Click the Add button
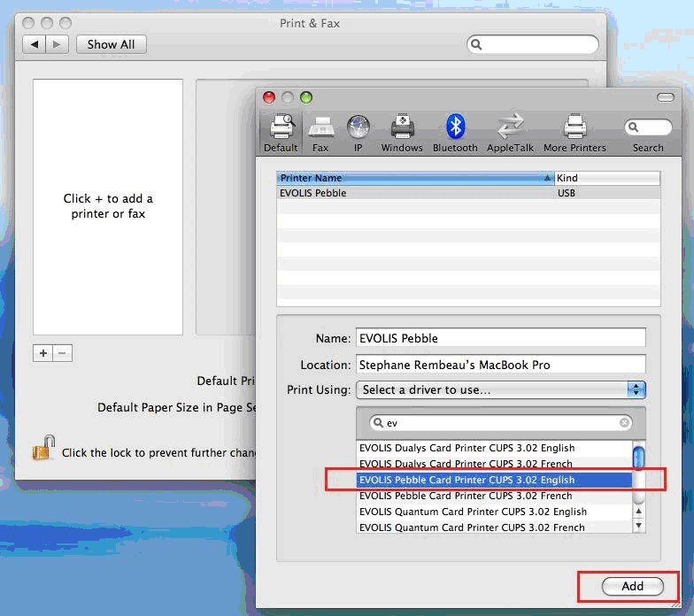694x616 pixels. pyautogui.click(x=632, y=586)
